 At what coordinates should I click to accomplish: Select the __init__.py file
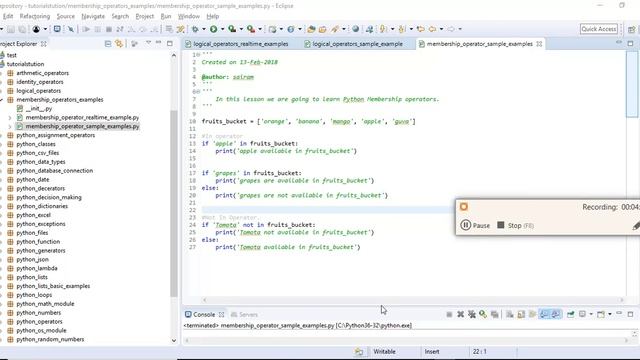click(x=39, y=109)
